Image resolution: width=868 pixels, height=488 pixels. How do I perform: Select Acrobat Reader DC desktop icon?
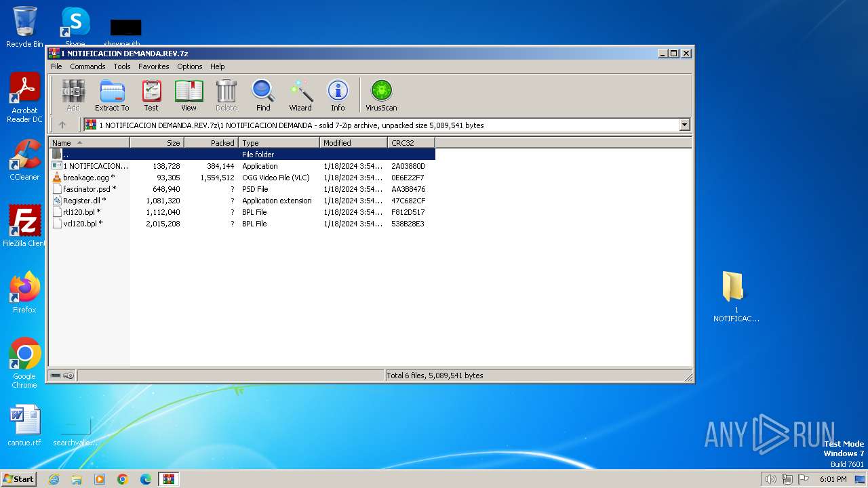tap(24, 98)
